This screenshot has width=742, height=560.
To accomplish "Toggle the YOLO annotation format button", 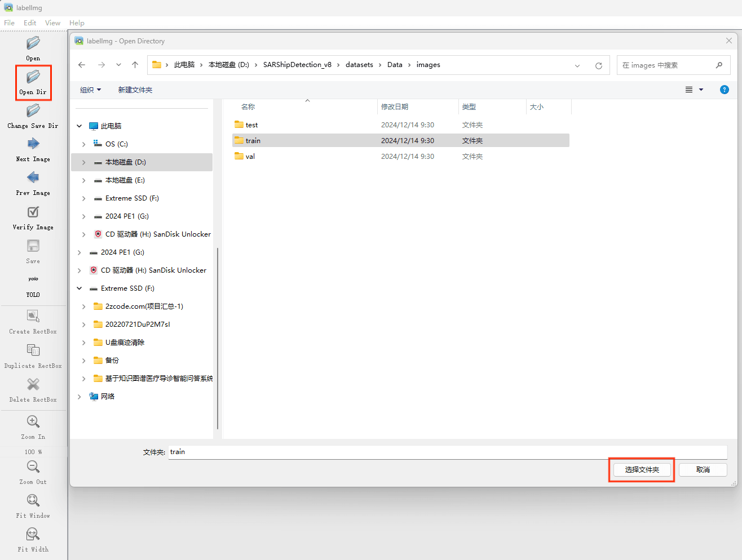I will point(33,286).
